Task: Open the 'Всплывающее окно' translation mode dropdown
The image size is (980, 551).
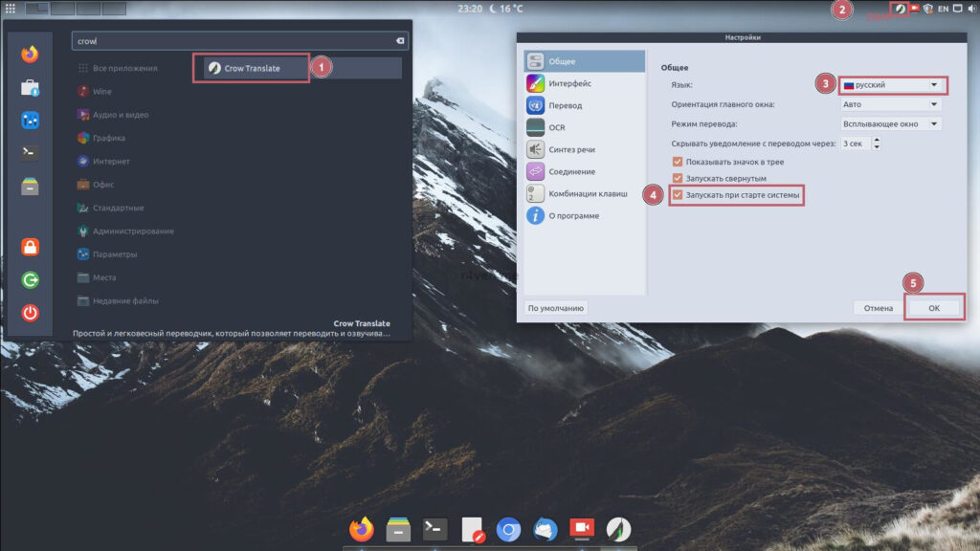Action: 891,124
